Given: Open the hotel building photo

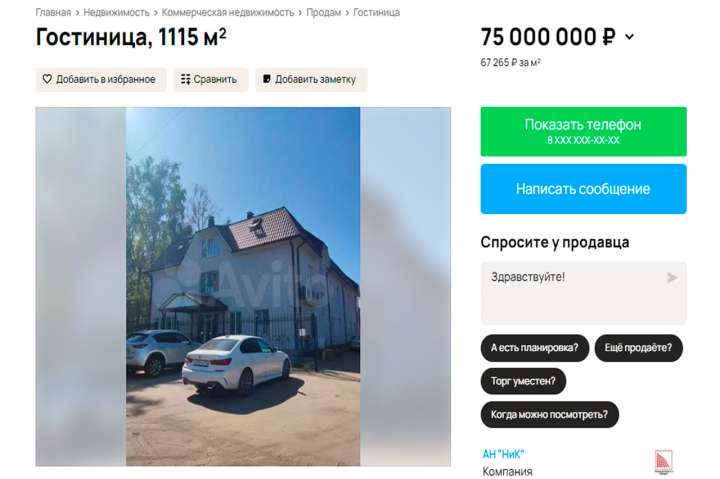Looking at the screenshot, I should click(243, 287).
